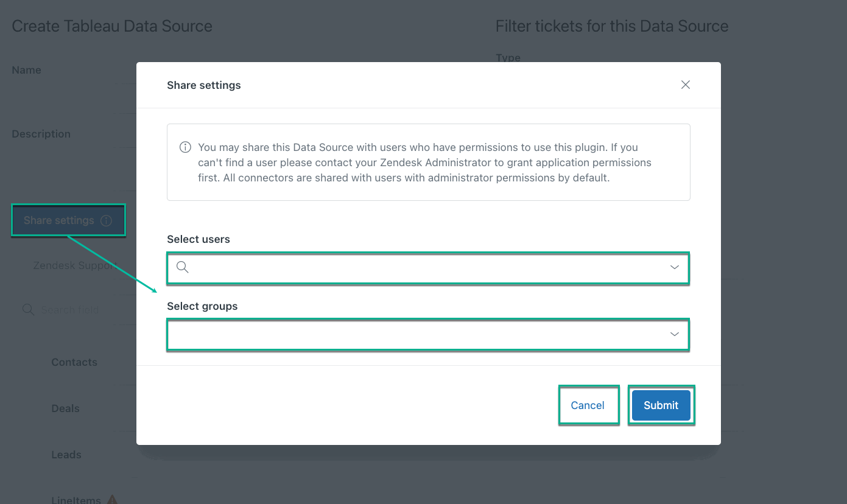
Task: Click the info icon beside Share settings label
Action: click(107, 220)
